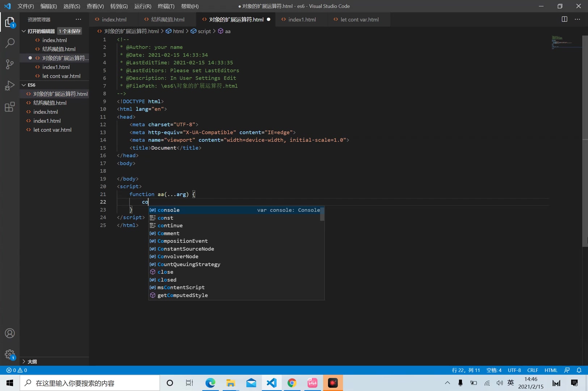Click the suggestion list scrollbar

pyautogui.click(x=322, y=214)
